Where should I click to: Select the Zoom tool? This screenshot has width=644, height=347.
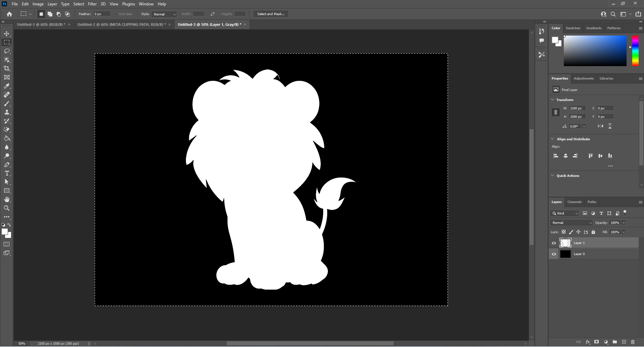click(7, 208)
